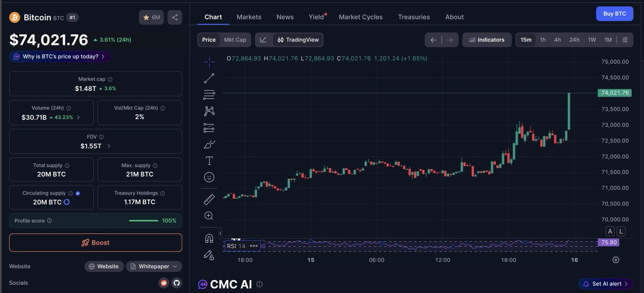
Task: Open RSI indicator more options
Action: pos(254,246)
